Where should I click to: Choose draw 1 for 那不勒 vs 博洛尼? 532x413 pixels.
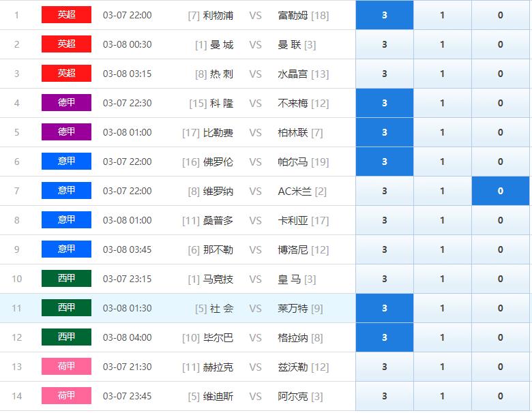click(443, 249)
